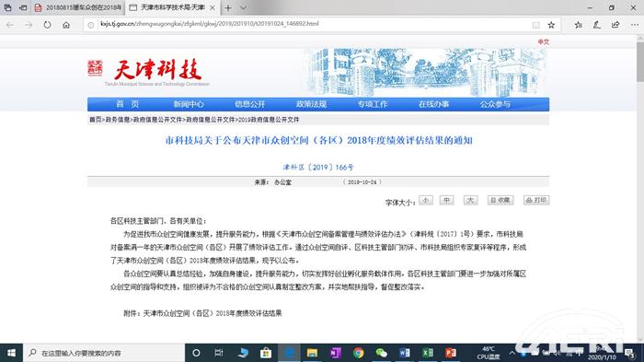This screenshot has height=362, width=644.
Task: Click the 2019政府信息公开文件 breadcrumb link
Action: coord(269,120)
